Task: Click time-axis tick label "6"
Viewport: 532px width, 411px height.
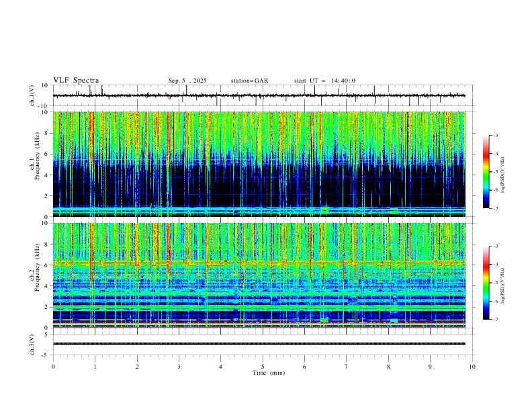Action: (x=305, y=367)
